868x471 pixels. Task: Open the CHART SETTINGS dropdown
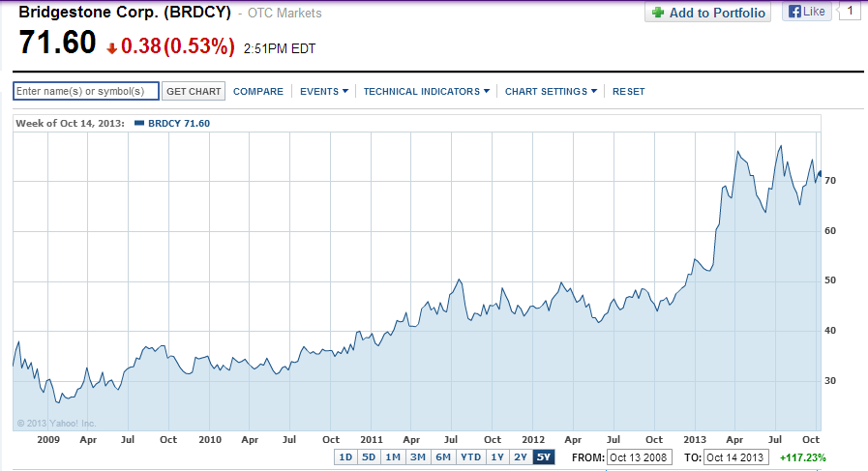click(x=551, y=91)
